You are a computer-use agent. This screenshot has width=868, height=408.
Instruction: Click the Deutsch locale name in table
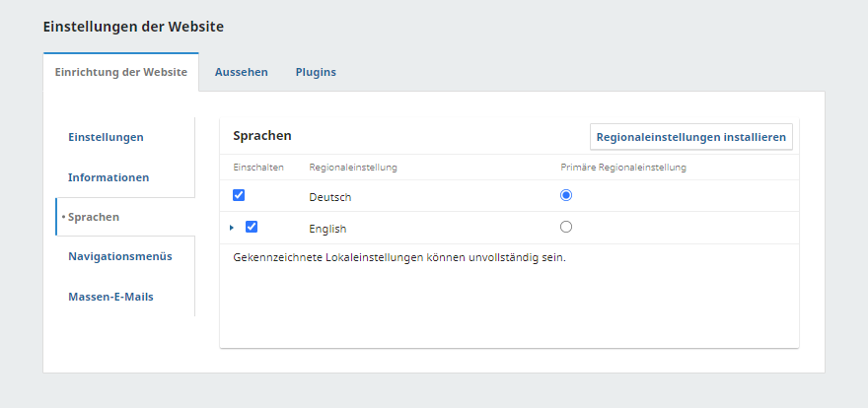click(x=329, y=197)
